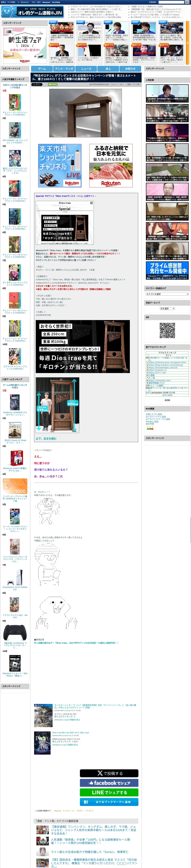Click the hamburger menu icon in Dies irae screenshot

tap(91, 203)
